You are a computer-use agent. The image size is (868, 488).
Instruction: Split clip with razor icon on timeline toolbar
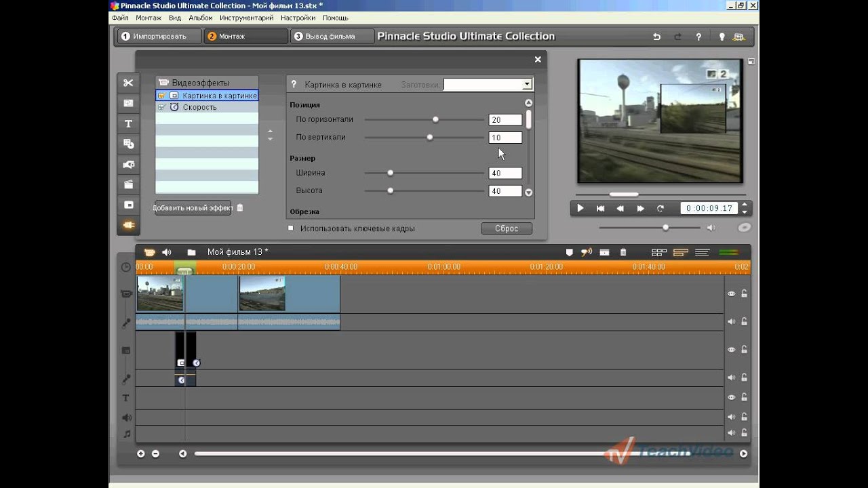coord(604,252)
